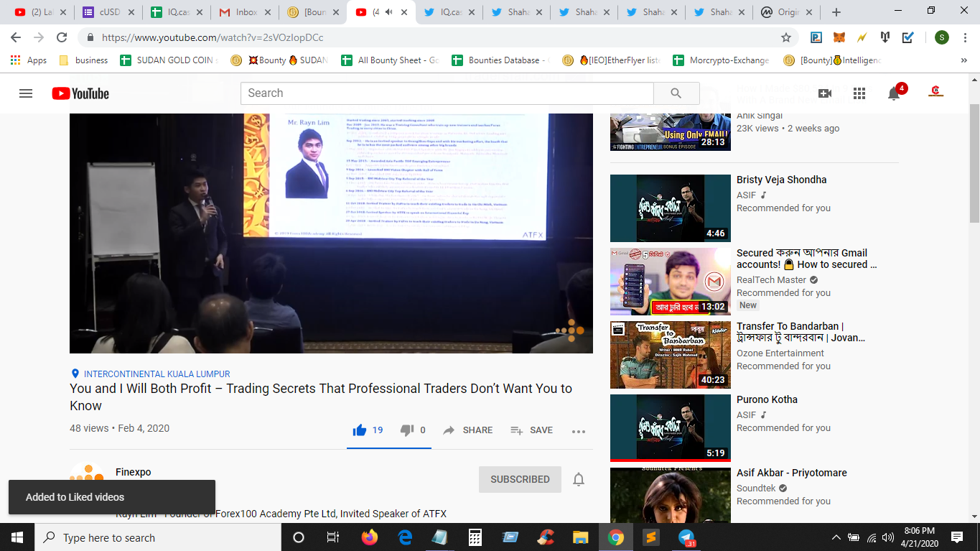
Task: Open Asif Akbar - Priyotomare video title
Action: 792,473
